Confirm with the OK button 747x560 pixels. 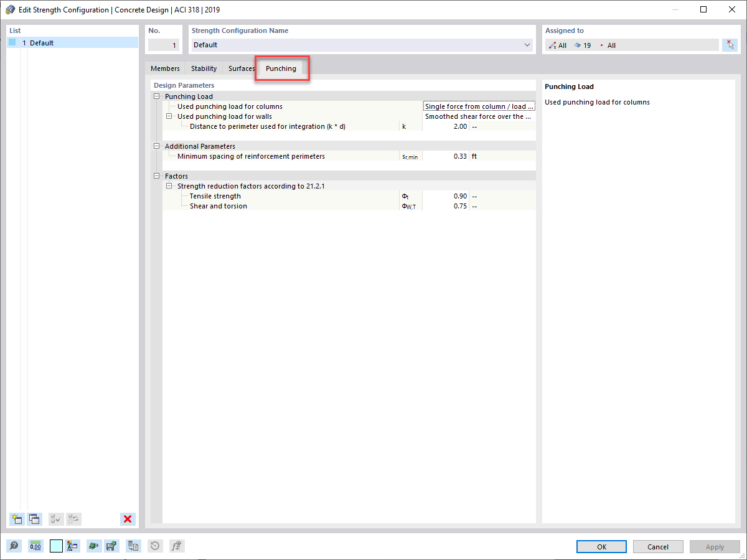pyautogui.click(x=601, y=547)
